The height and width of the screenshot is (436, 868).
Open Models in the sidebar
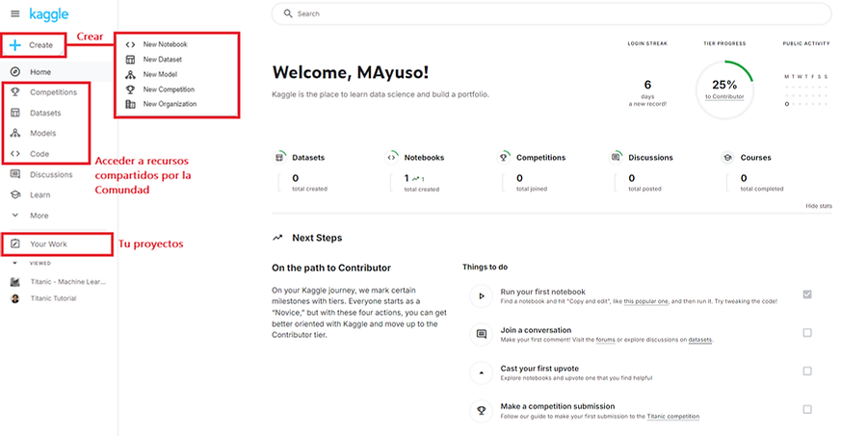pyautogui.click(x=42, y=134)
